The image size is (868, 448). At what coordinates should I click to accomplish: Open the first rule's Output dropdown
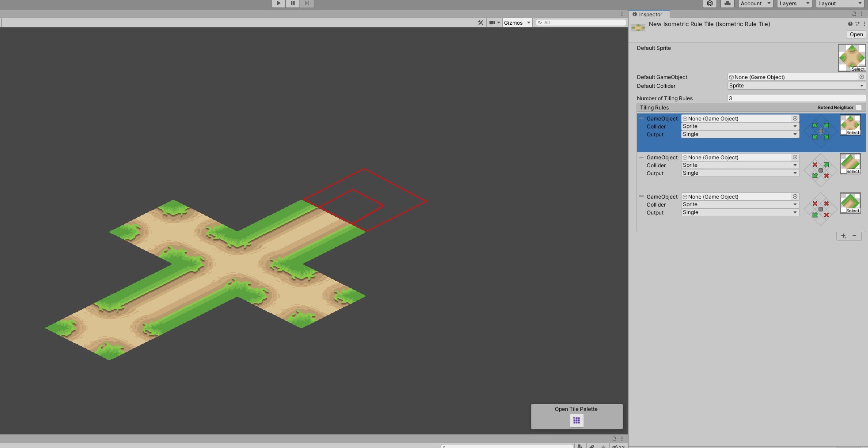(740, 134)
